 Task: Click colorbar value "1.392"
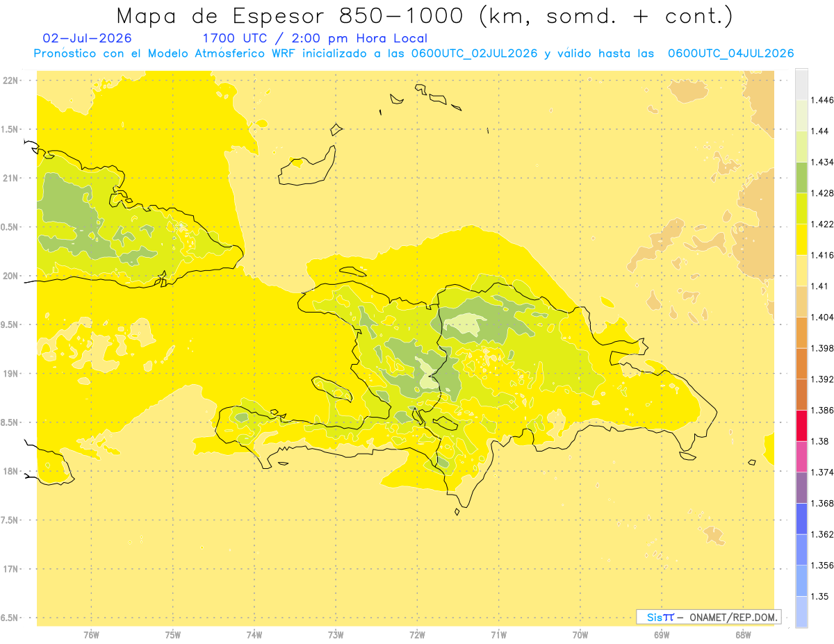tap(823, 379)
